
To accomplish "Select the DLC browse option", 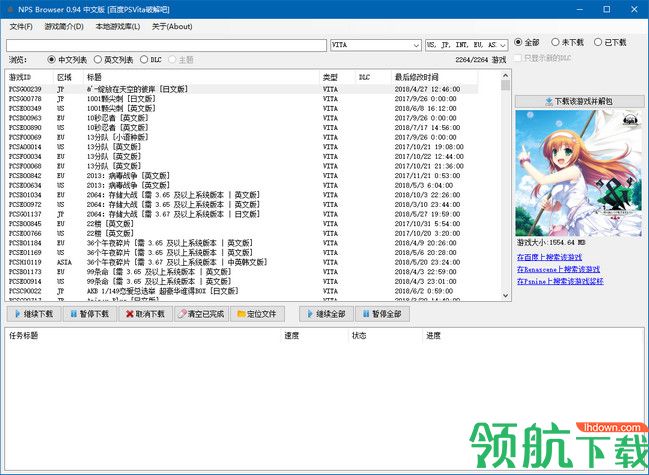I will 151,60.
